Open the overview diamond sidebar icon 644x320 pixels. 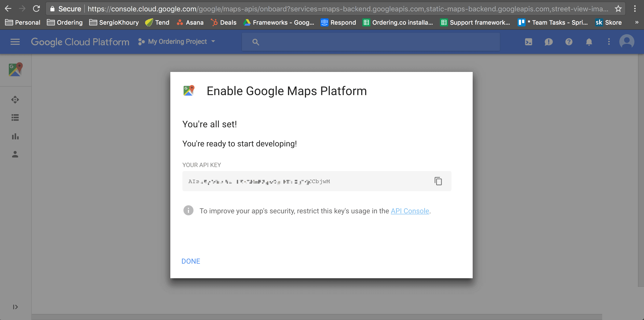tap(15, 100)
